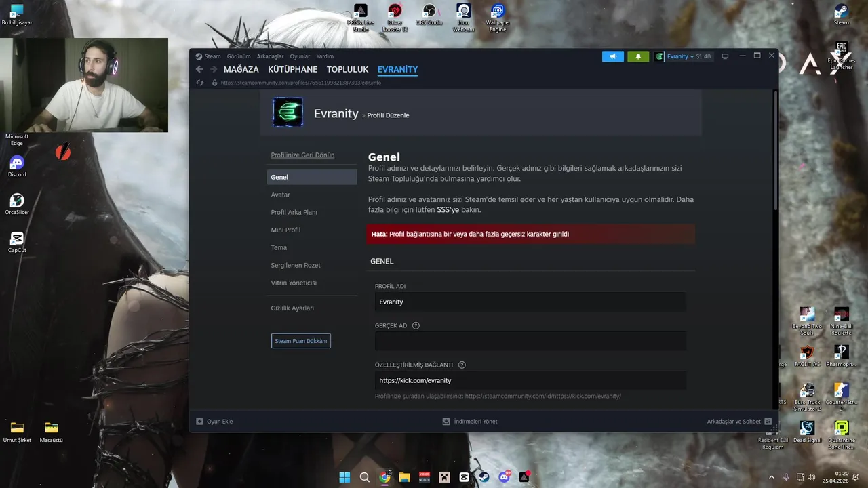The image size is (868, 488).
Task: Select Sergilenen Rozet sidebar item
Action: coord(312,265)
